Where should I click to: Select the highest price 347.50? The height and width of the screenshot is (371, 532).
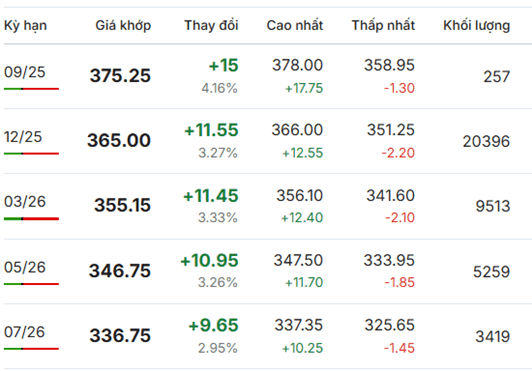coord(298,261)
